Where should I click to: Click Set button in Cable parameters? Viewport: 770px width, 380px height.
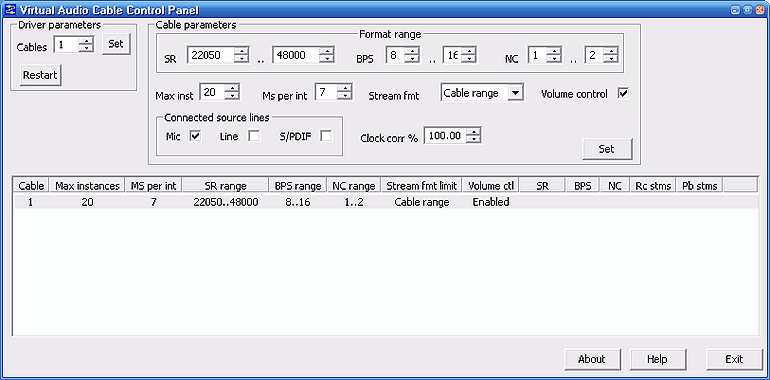click(x=607, y=149)
